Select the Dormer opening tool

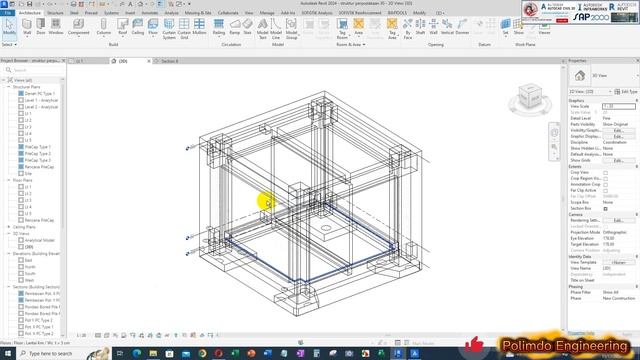point(462,27)
